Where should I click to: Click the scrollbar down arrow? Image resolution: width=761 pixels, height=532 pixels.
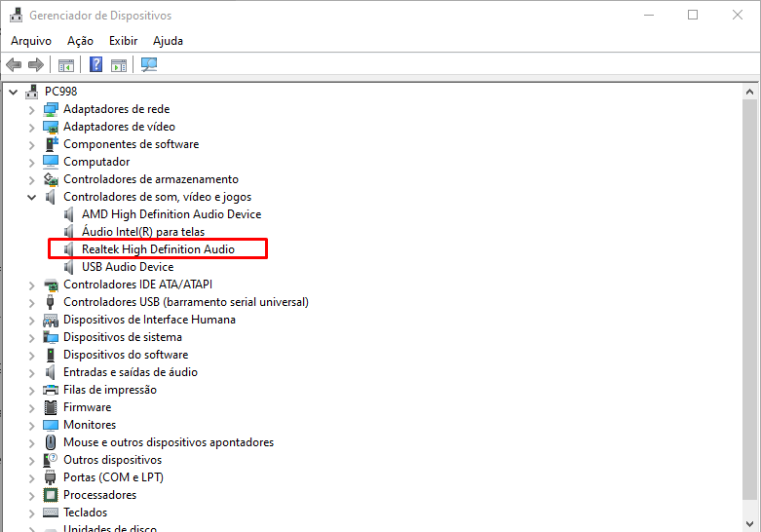[x=750, y=524]
